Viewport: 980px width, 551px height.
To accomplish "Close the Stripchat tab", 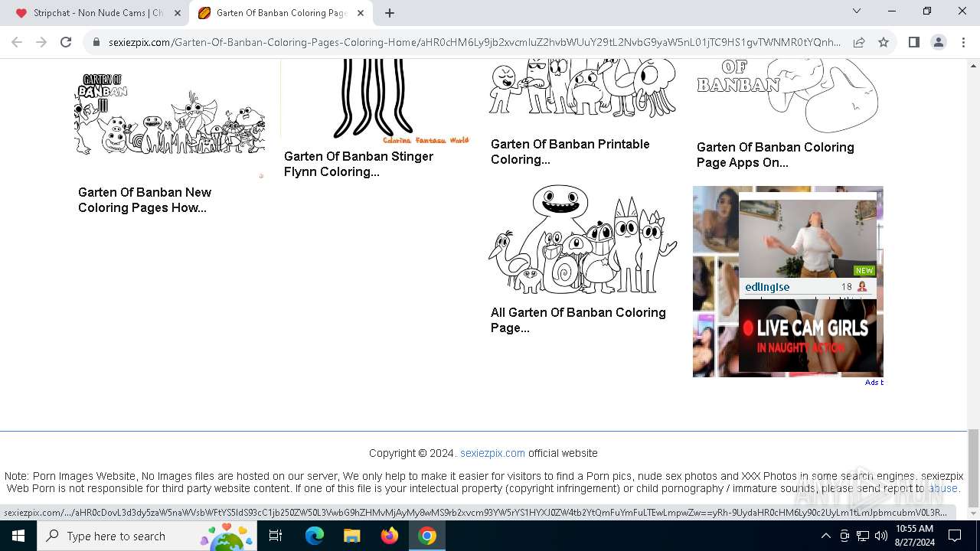I will point(178,13).
